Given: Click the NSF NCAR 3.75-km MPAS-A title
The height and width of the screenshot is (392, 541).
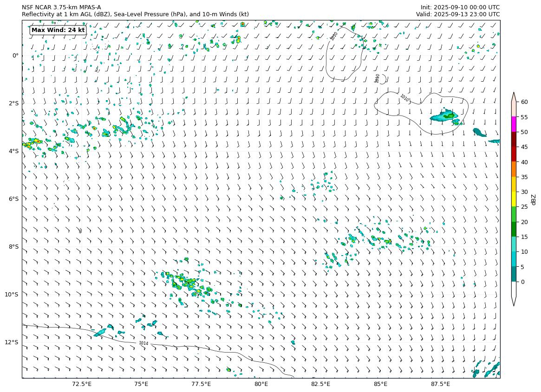Looking at the screenshot, I should (61, 7).
